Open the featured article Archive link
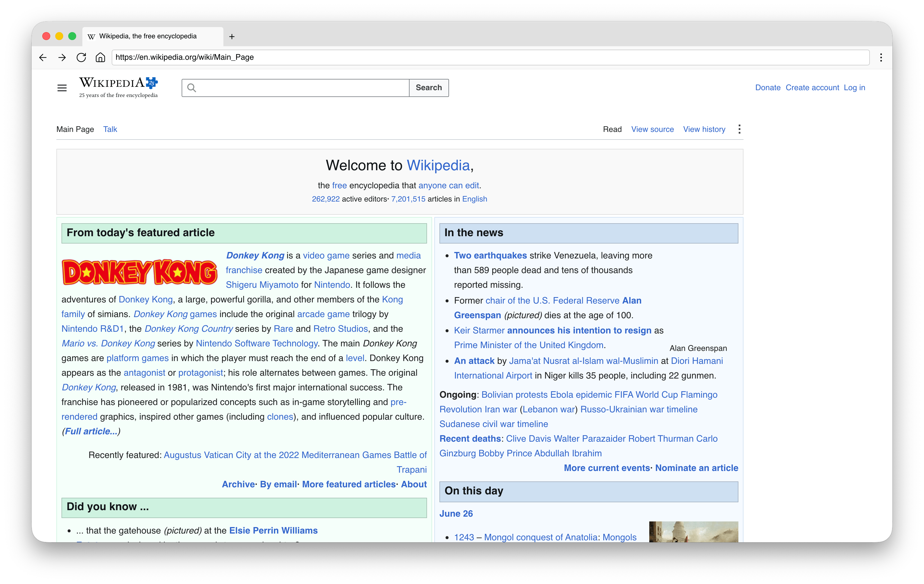 (x=238, y=484)
